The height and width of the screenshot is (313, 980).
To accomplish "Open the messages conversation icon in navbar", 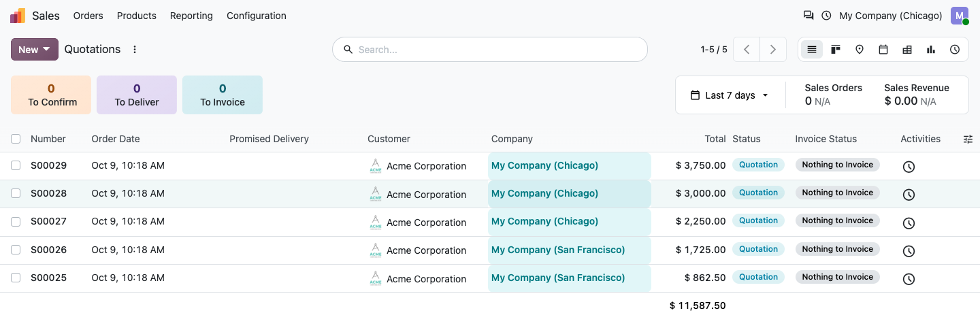I will click(808, 16).
